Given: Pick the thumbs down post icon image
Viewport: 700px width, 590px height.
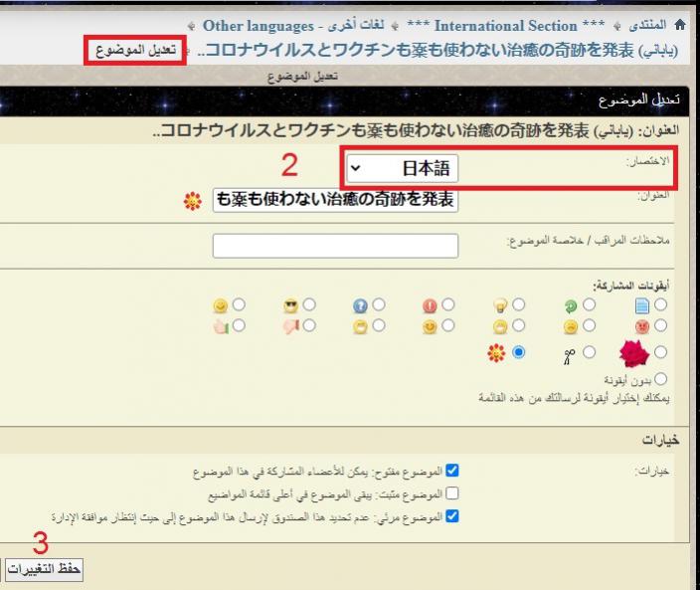Looking at the screenshot, I should pos(290,327).
